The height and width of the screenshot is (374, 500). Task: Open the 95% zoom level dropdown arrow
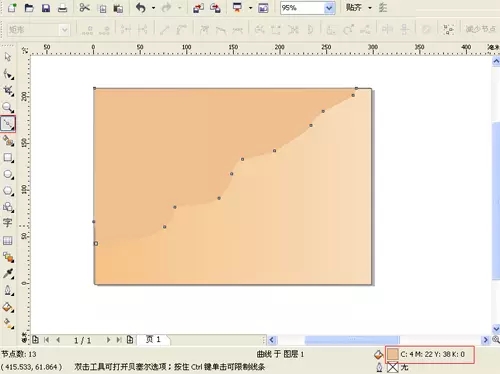[329, 8]
